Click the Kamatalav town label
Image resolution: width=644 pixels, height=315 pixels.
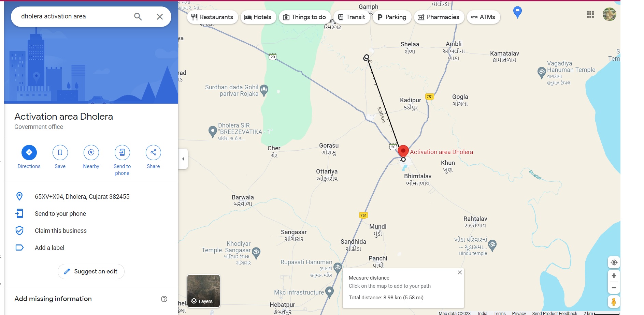coord(504,57)
